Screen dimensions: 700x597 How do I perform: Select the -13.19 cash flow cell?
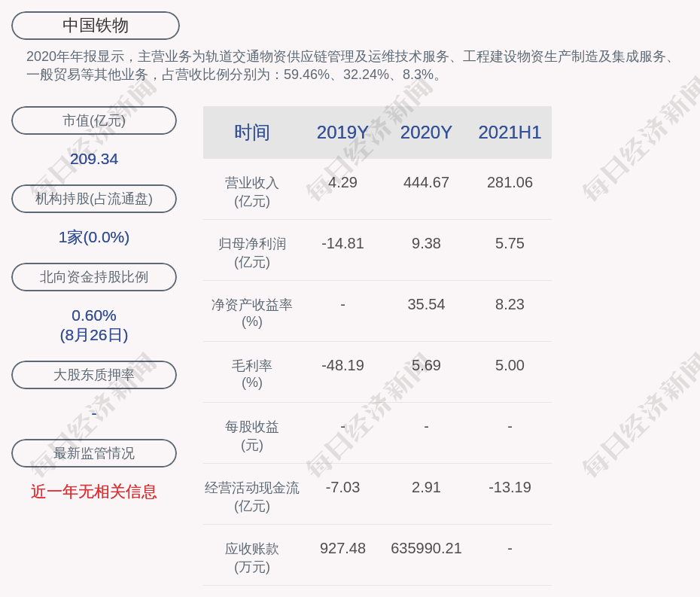(x=510, y=488)
